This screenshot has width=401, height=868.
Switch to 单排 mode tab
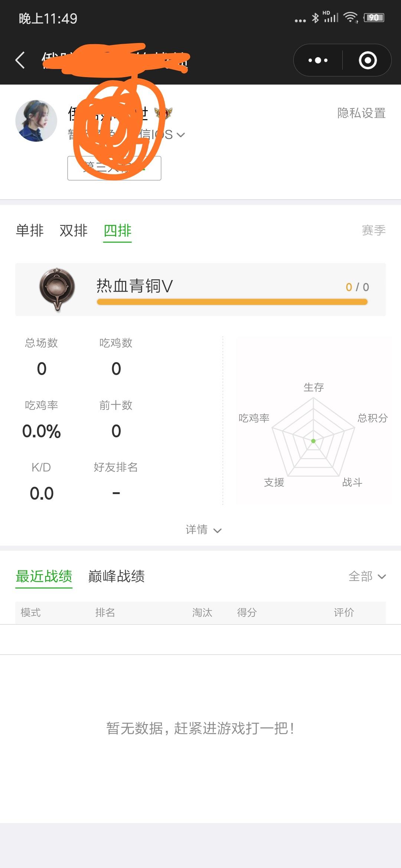30,230
